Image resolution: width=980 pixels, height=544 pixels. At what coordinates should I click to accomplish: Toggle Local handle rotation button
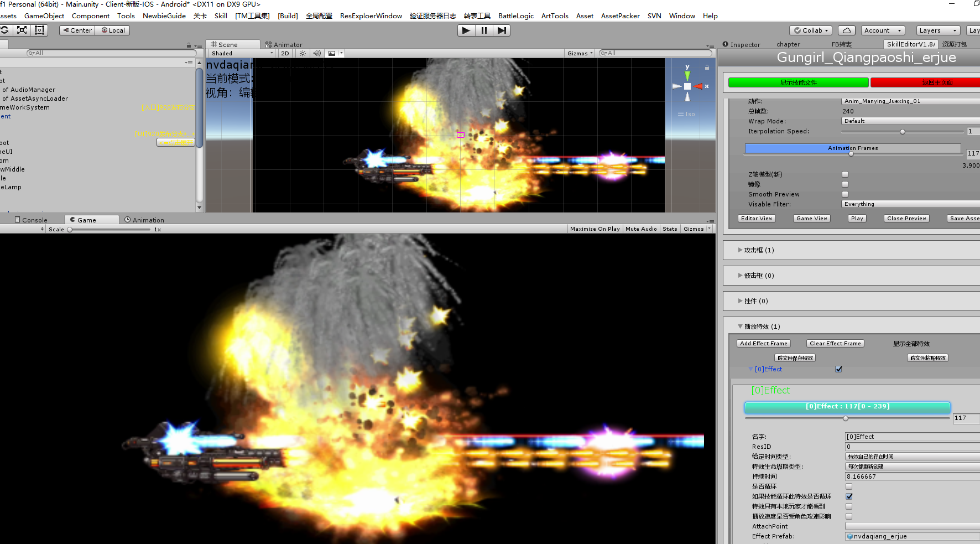point(113,30)
